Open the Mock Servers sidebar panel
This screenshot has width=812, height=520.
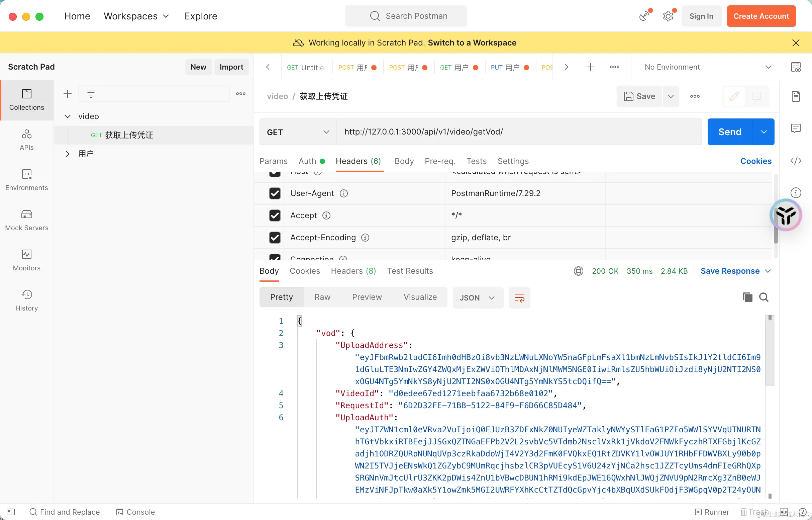(27, 220)
